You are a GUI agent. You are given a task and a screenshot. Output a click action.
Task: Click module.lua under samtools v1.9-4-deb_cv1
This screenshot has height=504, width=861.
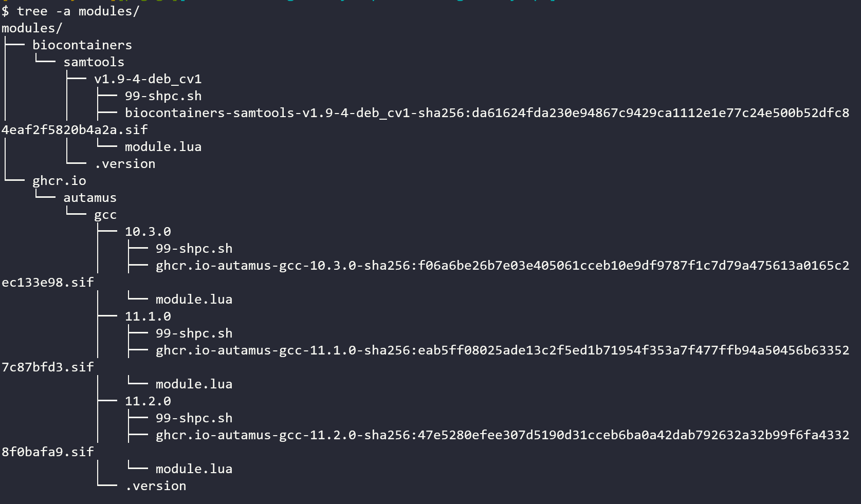[x=163, y=146]
